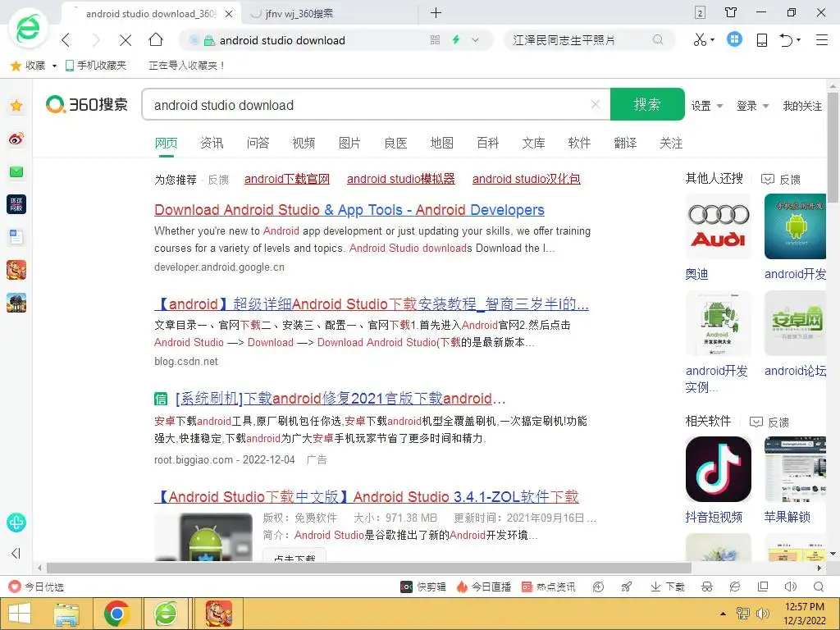840x630 pixels.
Task: Click the undo closed tab icon
Action: (x=787, y=39)
